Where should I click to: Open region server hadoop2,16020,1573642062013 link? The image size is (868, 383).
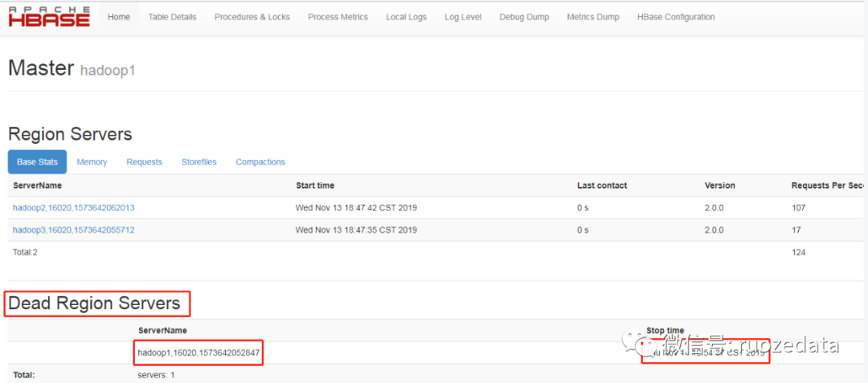[x=74, y=208]
